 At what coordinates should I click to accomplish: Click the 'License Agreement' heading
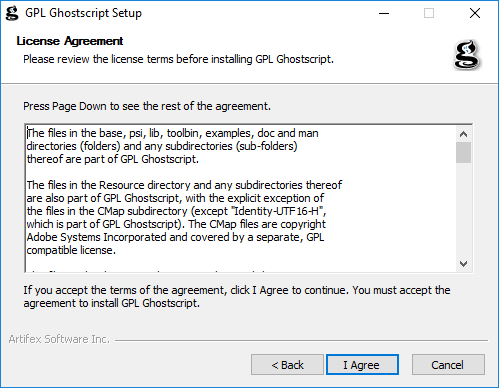click(x=70, y=41)
